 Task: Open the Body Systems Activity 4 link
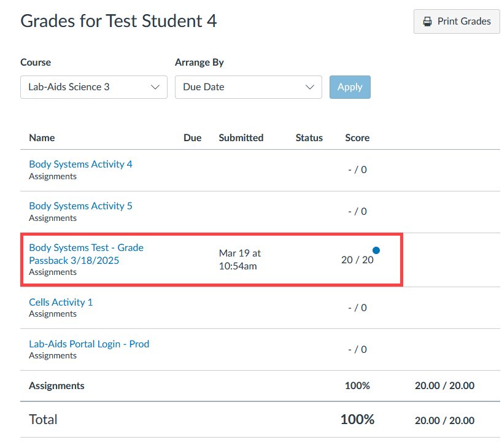click(80, 164)
